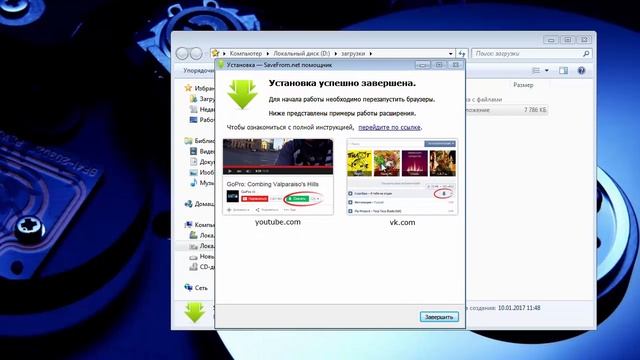Viewport: 640px width, 360px height.
Task: Refresh the Explorer folder view
Action: point(462,53)
